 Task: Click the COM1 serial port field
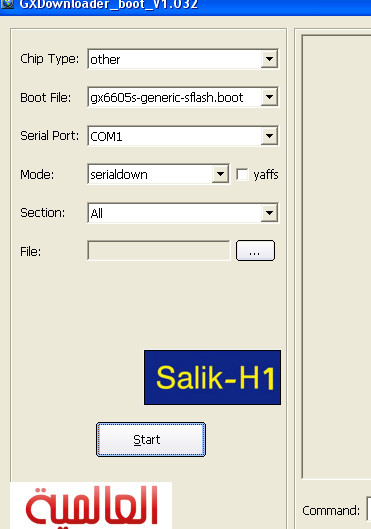click(183, 136)
